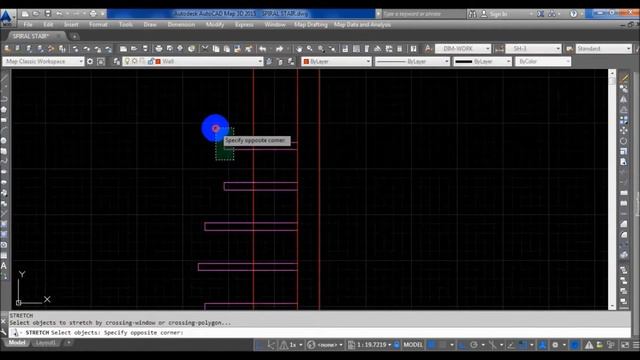Open the Modify menu
640x360 pixels.
click(215, 24)
